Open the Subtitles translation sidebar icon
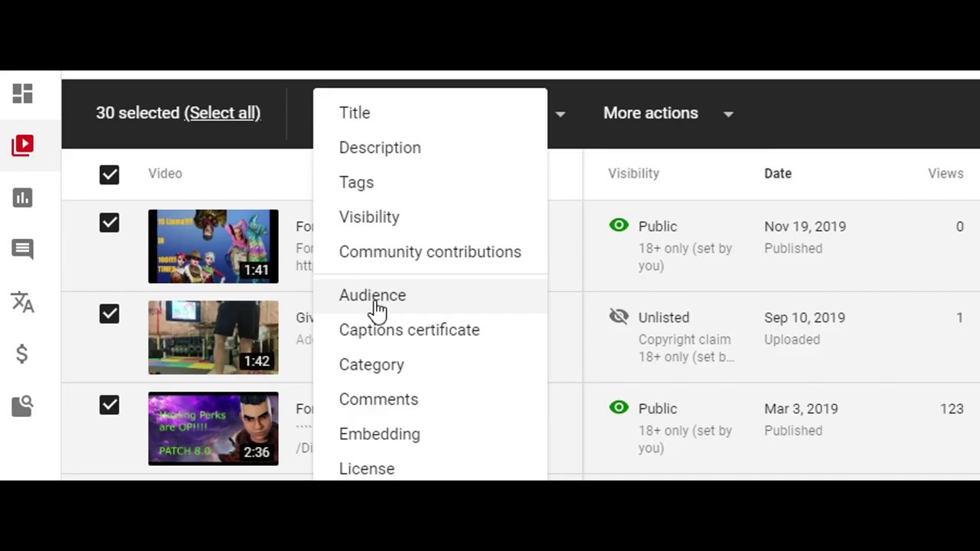Viewport: 980px width, 551px height. tap(23, 302)
